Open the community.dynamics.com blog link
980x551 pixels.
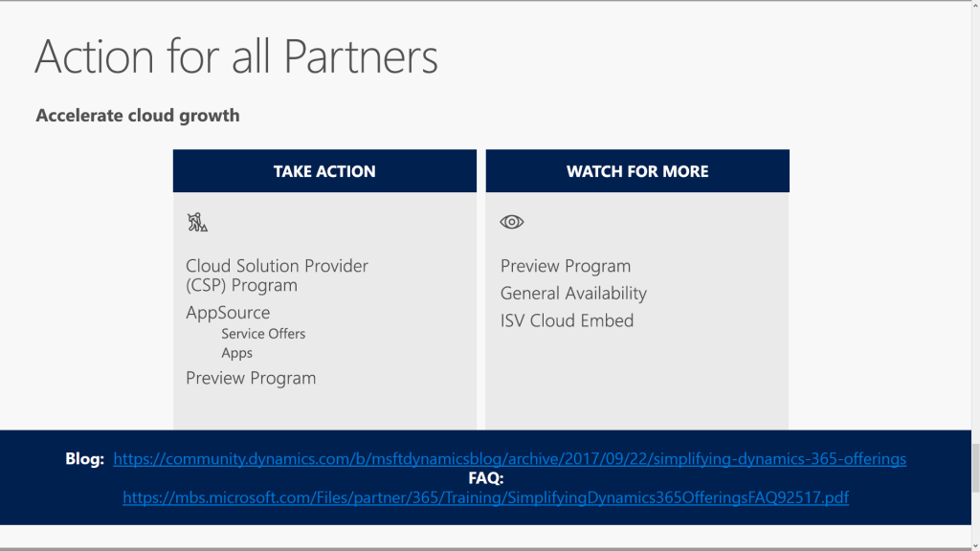(x=509, y=459)
